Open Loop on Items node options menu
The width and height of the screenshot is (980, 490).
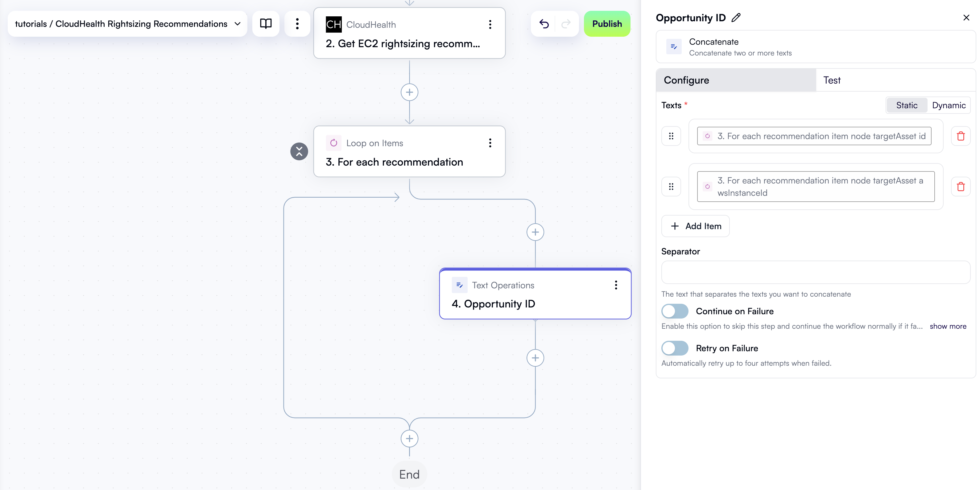[x=490, y=143]
